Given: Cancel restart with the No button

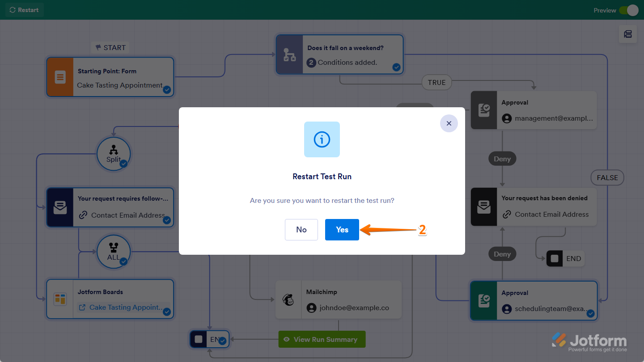Looking at the screenshot, I should click(x=301, y=229).
